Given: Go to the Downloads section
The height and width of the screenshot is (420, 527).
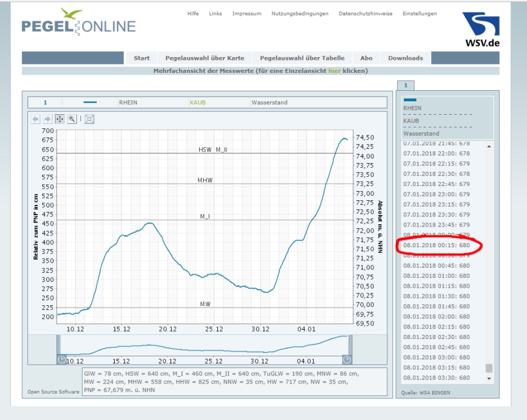Looking at the screenshot, I should click(x=406, y=58).
